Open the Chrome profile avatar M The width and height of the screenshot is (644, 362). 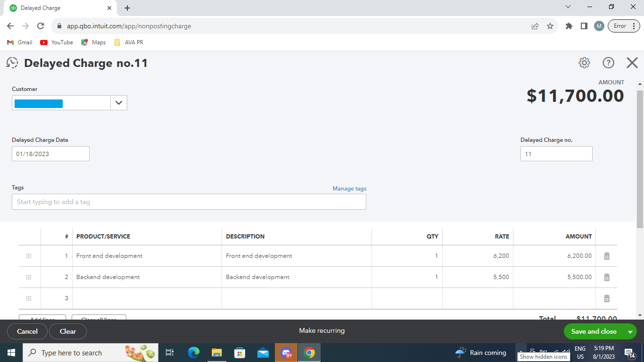[599, 26]
